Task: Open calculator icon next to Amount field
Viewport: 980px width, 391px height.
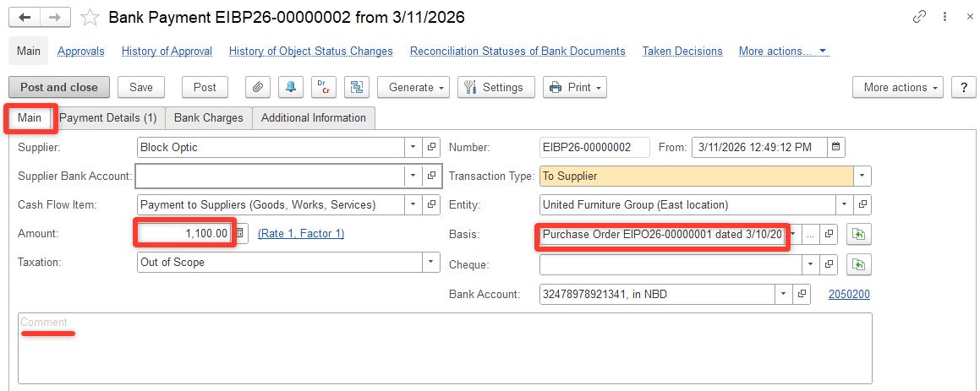Action: [240, 233]
